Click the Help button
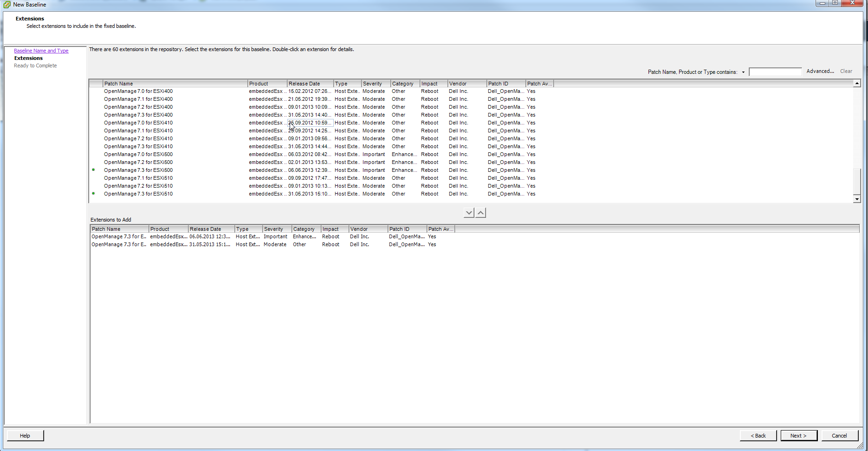The width and height of the screenshot is (868, 451). [x=25, y=436]
